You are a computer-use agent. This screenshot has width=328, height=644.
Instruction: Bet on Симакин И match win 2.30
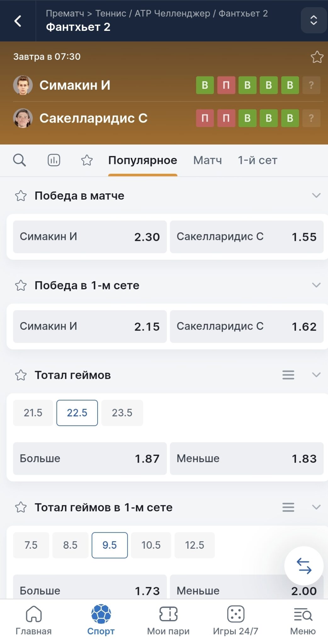pos(90,237)
